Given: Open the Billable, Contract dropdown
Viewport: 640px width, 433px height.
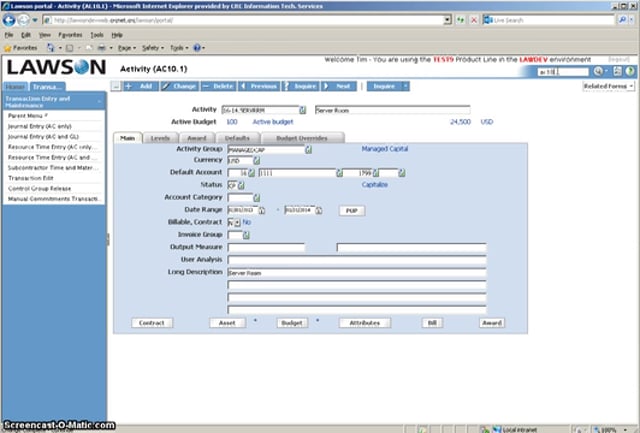Looking at the screenshot, I should (x=237, y=223).
